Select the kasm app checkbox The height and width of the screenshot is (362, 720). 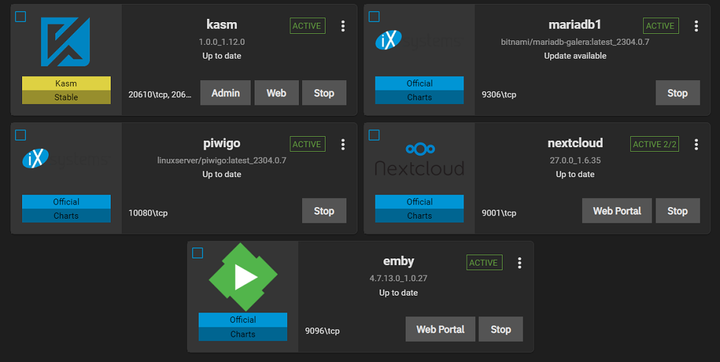[21, 17]
